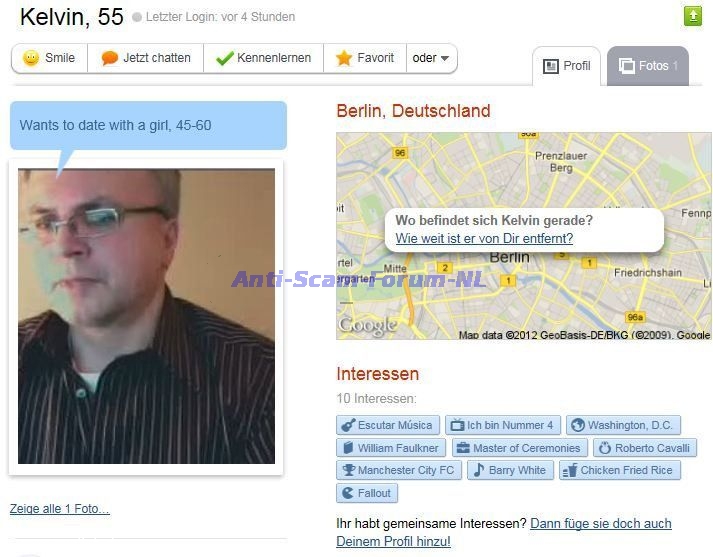Select the Profil tab

coord(567,66)
